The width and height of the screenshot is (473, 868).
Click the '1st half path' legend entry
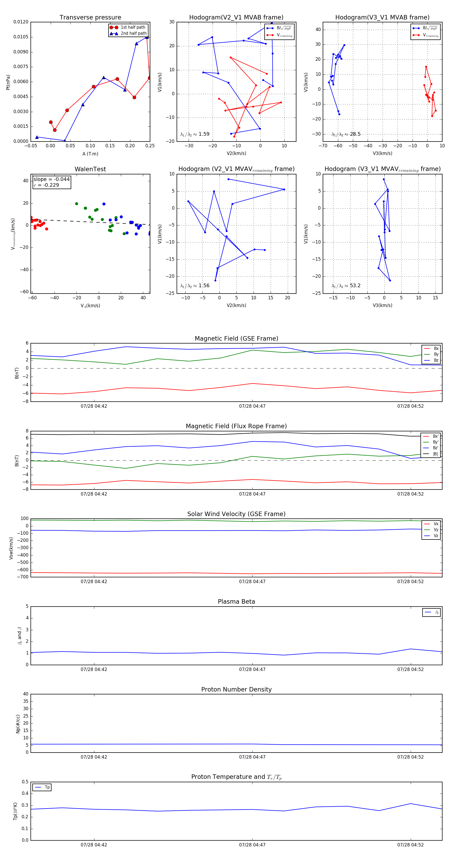(x=128, y=27)
